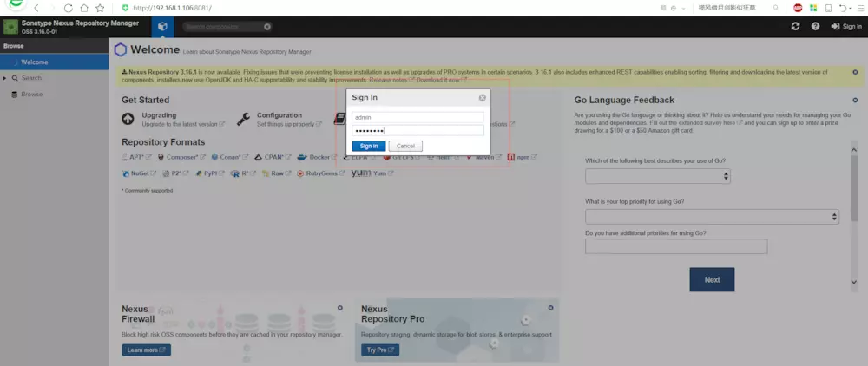The height and width of the screenshot is (366, 868).
Task: Dismiss the Nexus Repository Pro card
Action: 551,308
